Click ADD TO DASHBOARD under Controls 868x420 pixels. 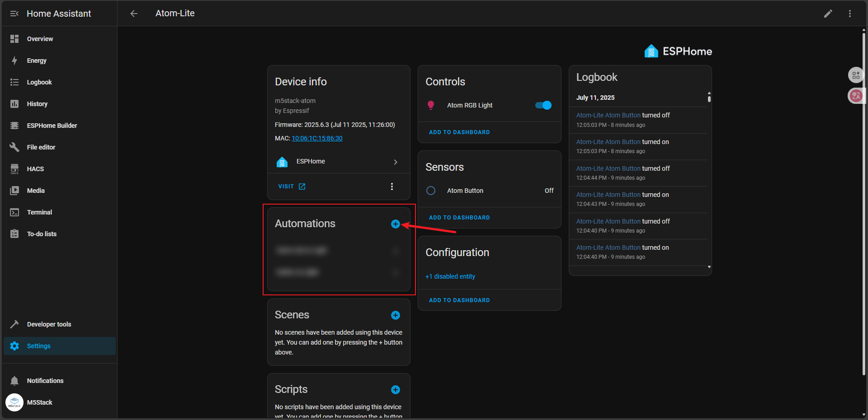pos(459,132)
